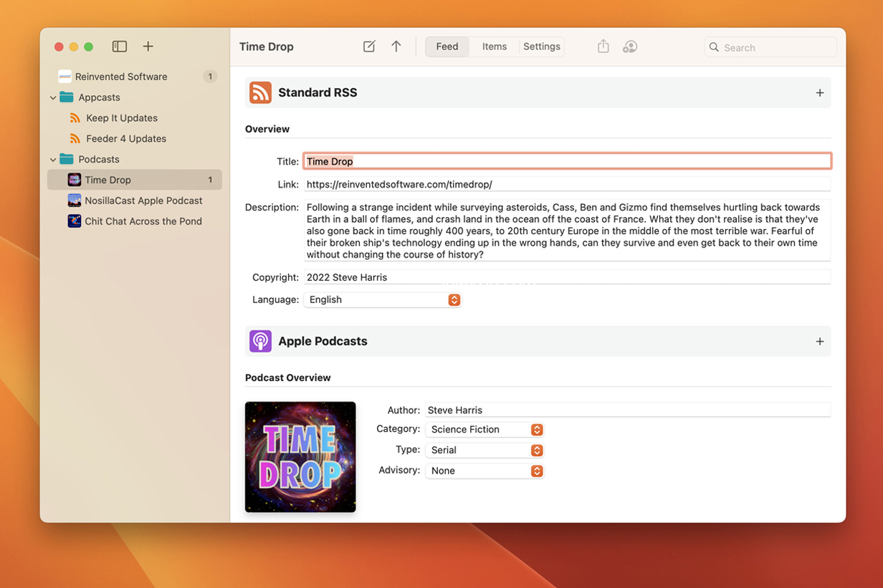Click into the Description text area

[567, 230]
